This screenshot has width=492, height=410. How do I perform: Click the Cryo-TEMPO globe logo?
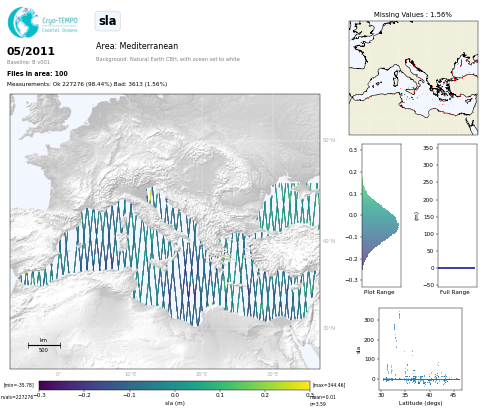click(x=23, y=22)
